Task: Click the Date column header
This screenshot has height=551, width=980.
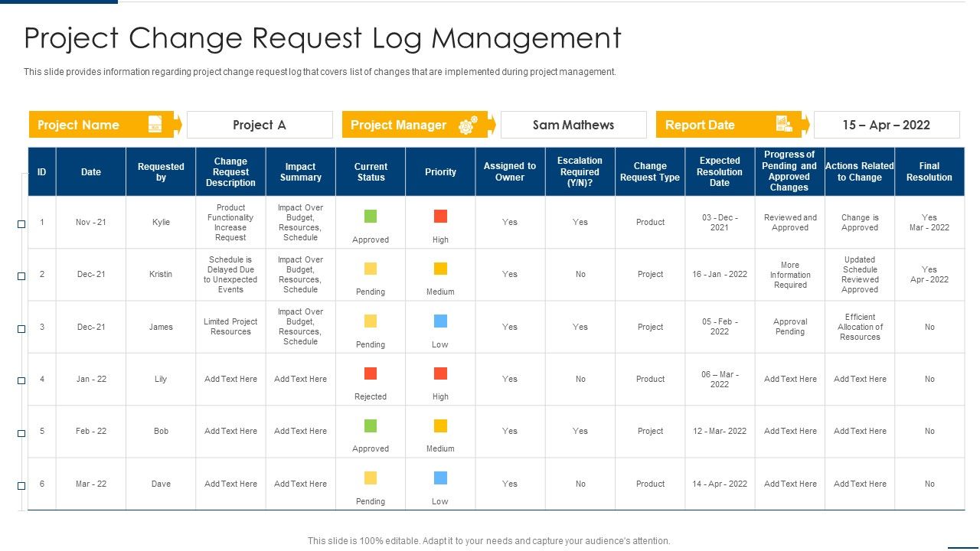Action: (91, 172)
